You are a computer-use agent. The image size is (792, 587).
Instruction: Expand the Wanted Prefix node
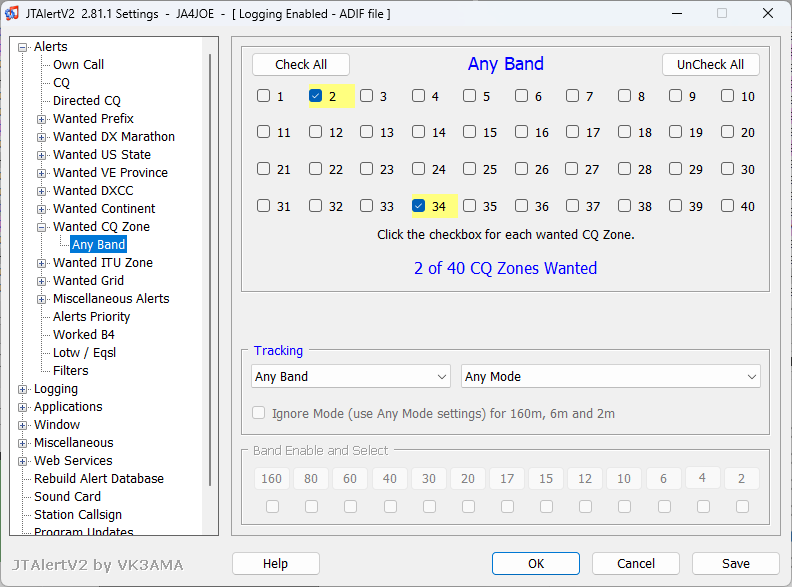(41, 119)
